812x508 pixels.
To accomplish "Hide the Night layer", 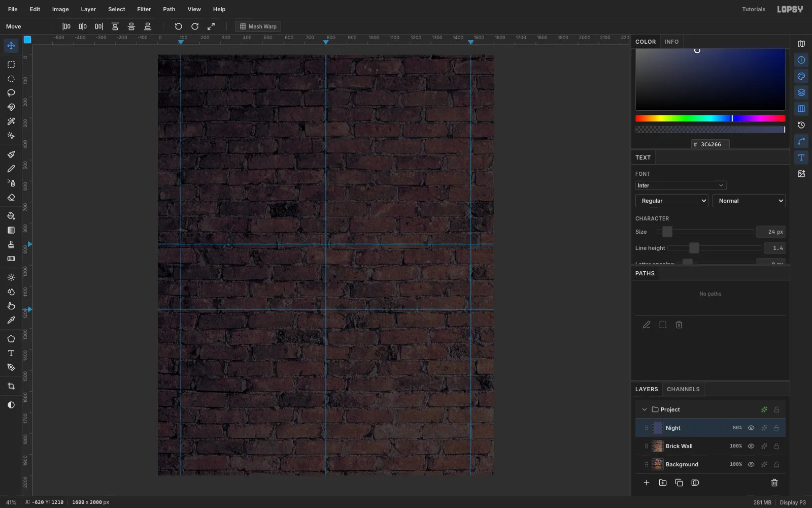I will [x=751, y=428].
